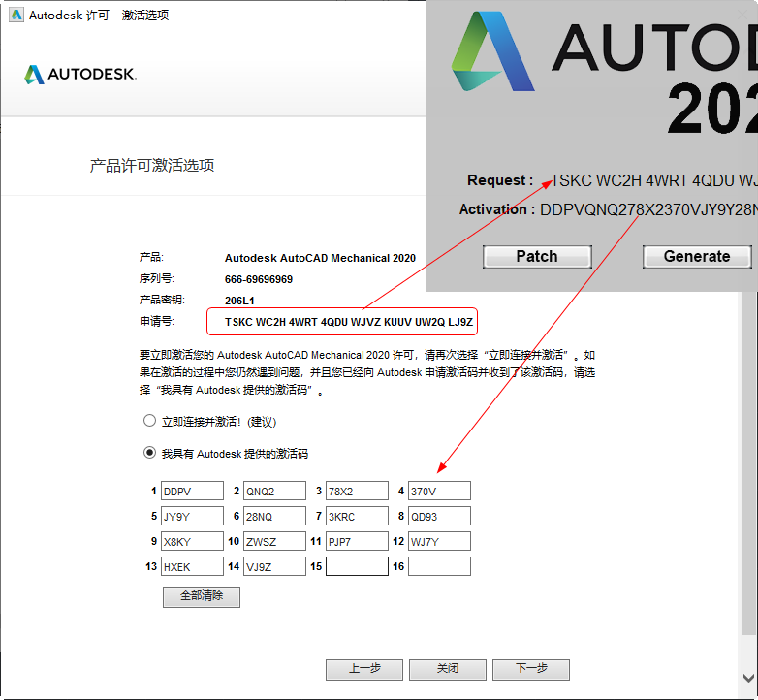Click activation code field 10 containing ZWSZ
Screen dimensions: 758x700
(274, 541)
